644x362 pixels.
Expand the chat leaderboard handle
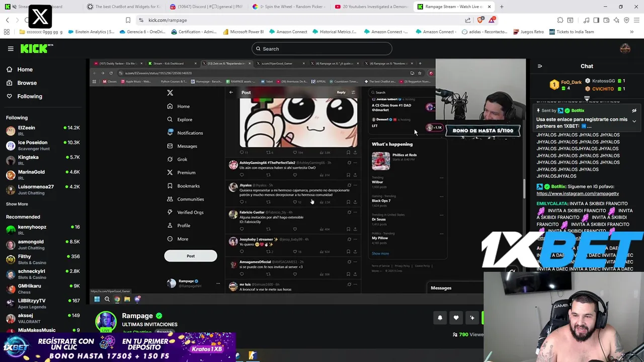[x=587, y=98]
